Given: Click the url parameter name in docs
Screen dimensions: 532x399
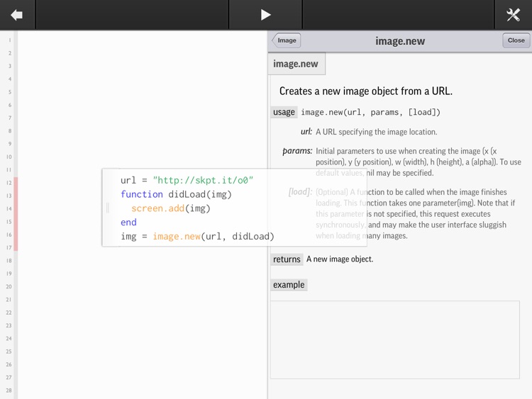Looking at the screenshot, I should coord(306,132).
